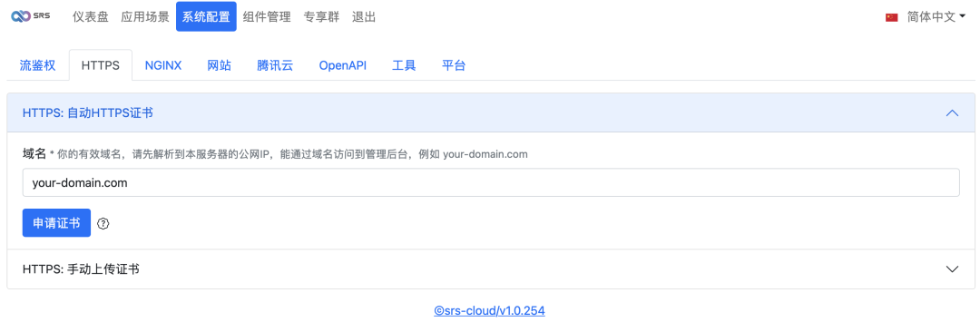980x332 pixels.
Task: Go to 应用场景 in navigation
Action: coord(145,17)
